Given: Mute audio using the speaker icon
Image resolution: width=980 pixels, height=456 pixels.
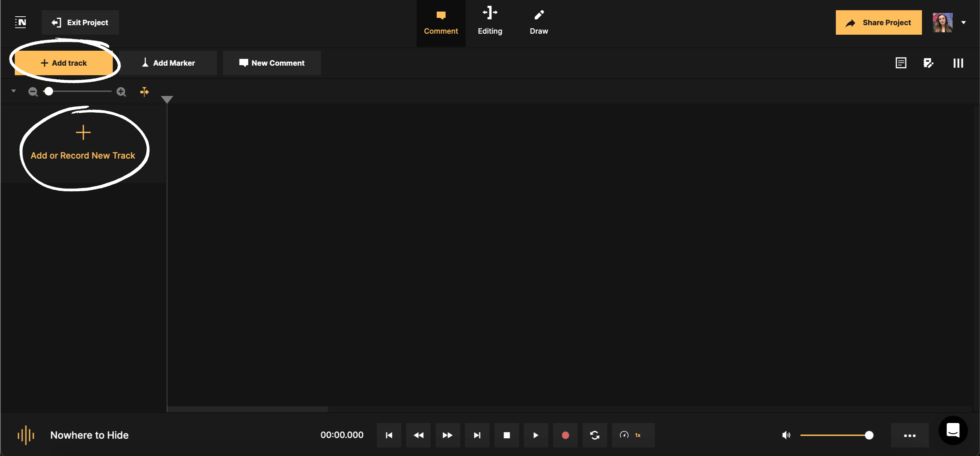Looking at the screenshot, I should (x=786, y=435).
